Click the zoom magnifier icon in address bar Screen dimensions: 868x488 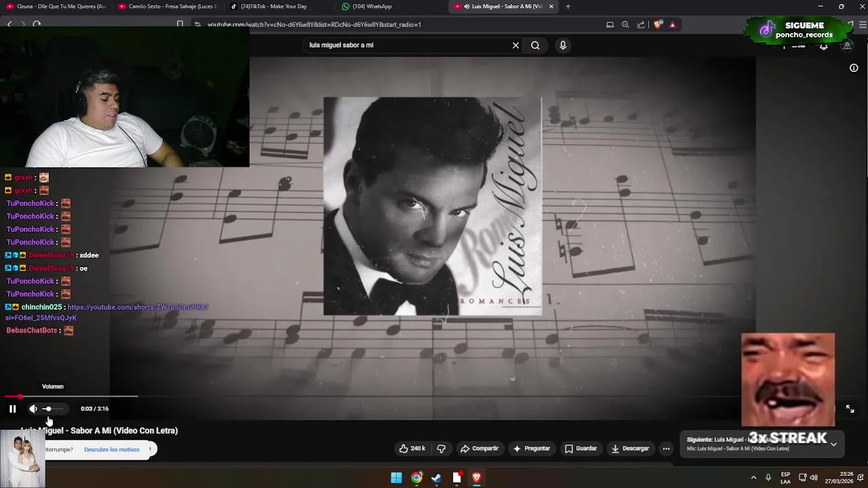[x=625, y=24]
